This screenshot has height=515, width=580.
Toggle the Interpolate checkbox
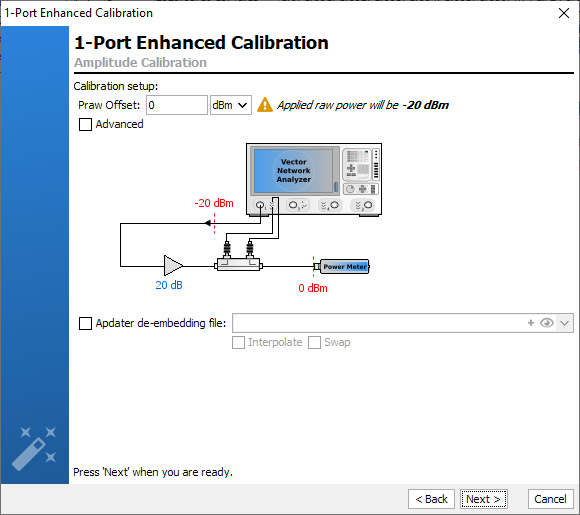click(x=238, y=342)
